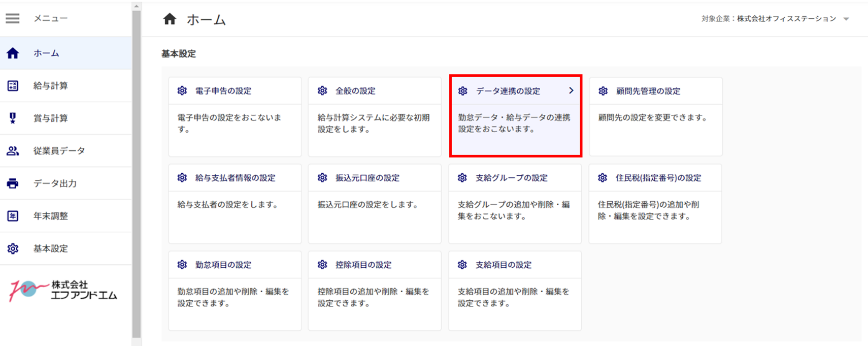Viewport: 868px width, 346px height.
Task: Click description 控除項目の追加や削除・編集を設定できます。
Action: tap(374, 298)
